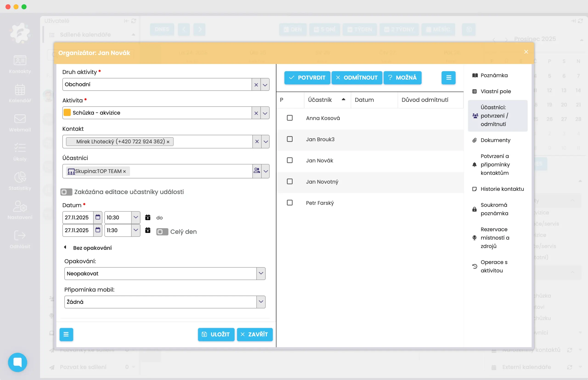Clear the Druh aktivity field with X

256,85
